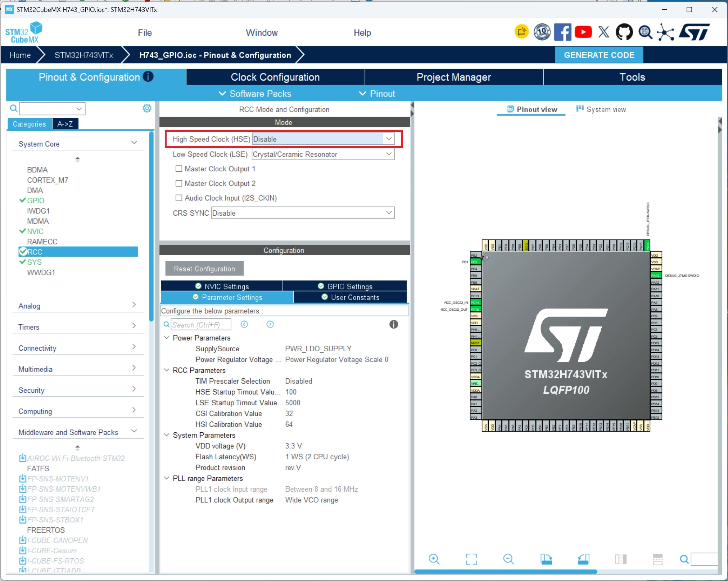Enable Master Clock Output 1
The width and height of the screenshot is (728, 581).
(x=178, y=168)
